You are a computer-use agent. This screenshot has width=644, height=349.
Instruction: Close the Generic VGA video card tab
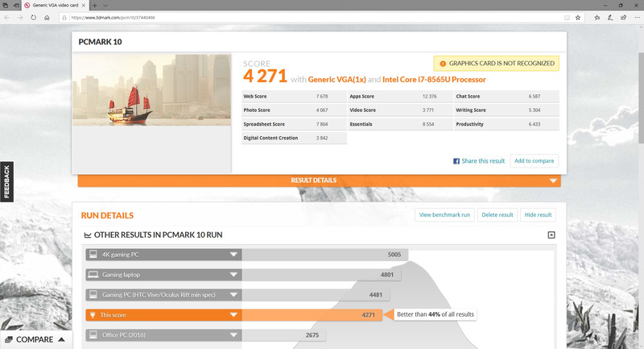[x=84, y=6]
